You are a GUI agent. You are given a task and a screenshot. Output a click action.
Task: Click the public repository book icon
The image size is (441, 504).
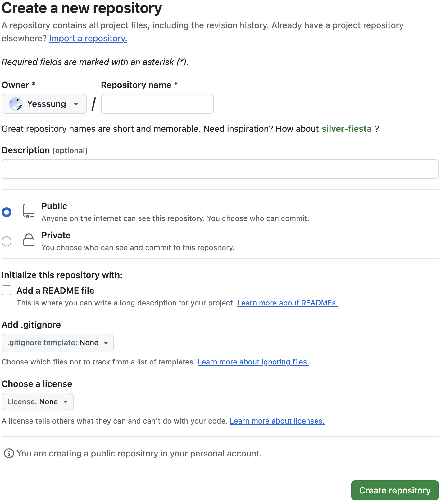click(x=29, y=211)
